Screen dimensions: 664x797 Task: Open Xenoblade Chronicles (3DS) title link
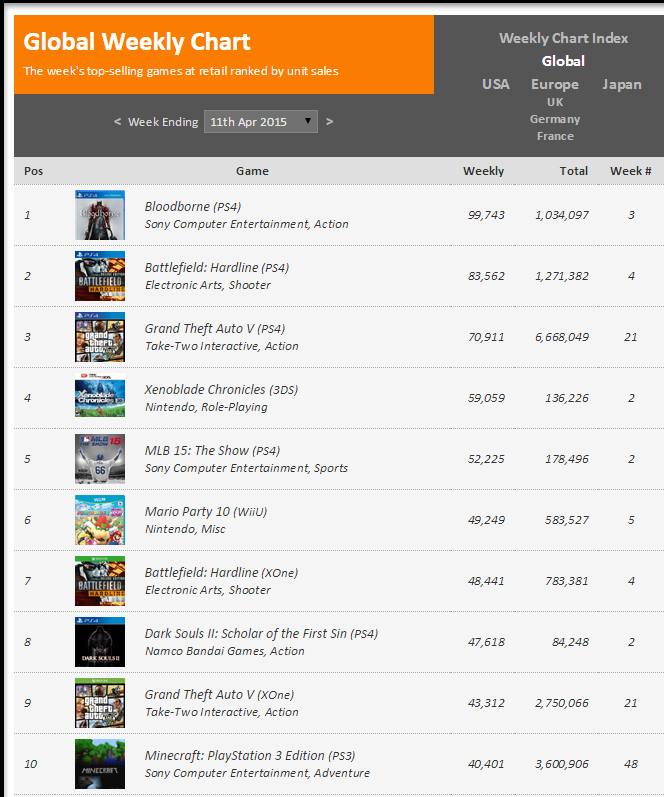click(221, 390)
